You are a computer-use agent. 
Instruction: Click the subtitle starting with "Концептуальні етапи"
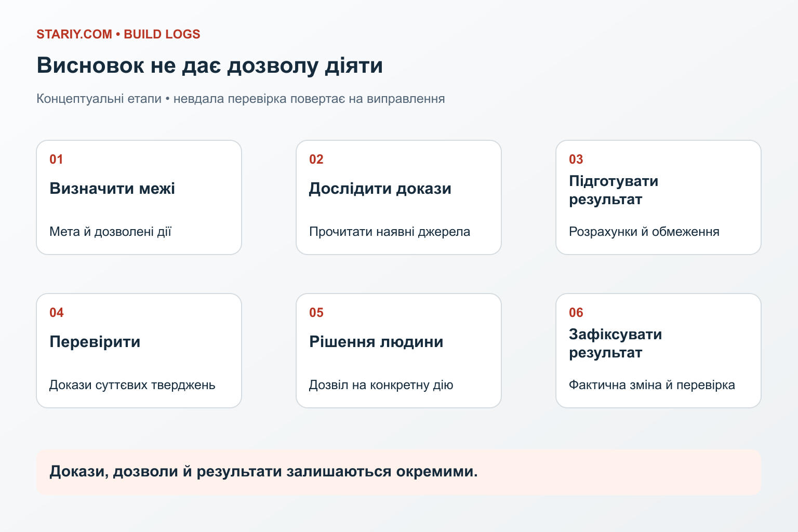click(241, 99)
